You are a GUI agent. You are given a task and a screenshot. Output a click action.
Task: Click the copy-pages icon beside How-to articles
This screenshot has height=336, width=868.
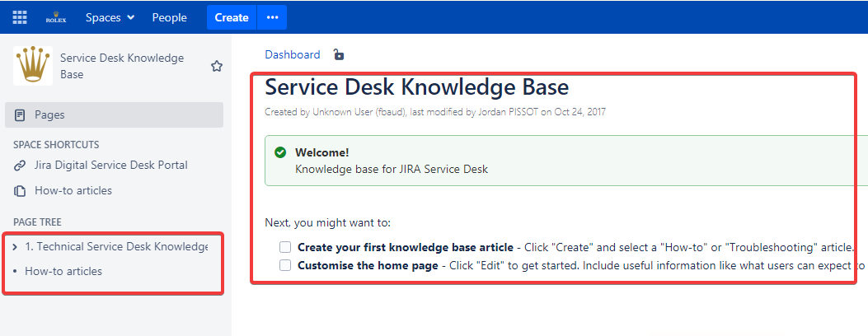[20, 191]
